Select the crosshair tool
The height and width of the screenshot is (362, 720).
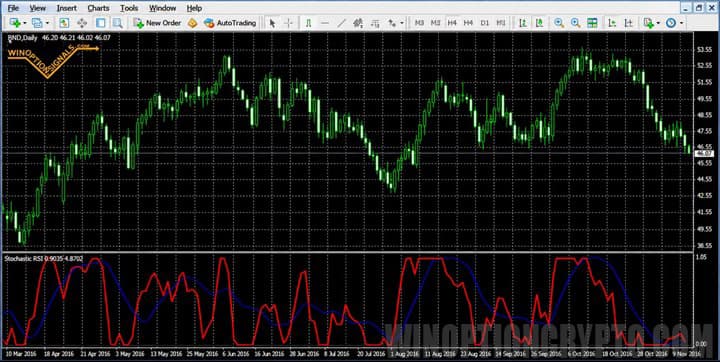click(x=288, y=23)
